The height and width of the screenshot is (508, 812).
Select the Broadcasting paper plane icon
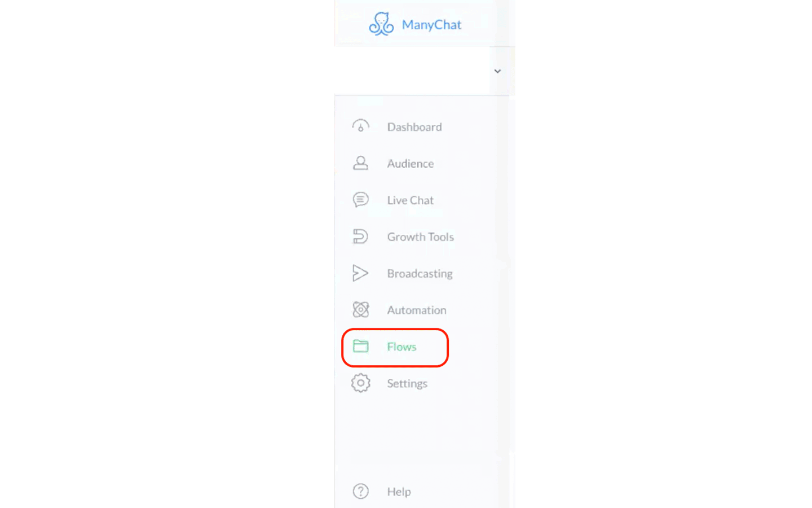click(360, 273)
